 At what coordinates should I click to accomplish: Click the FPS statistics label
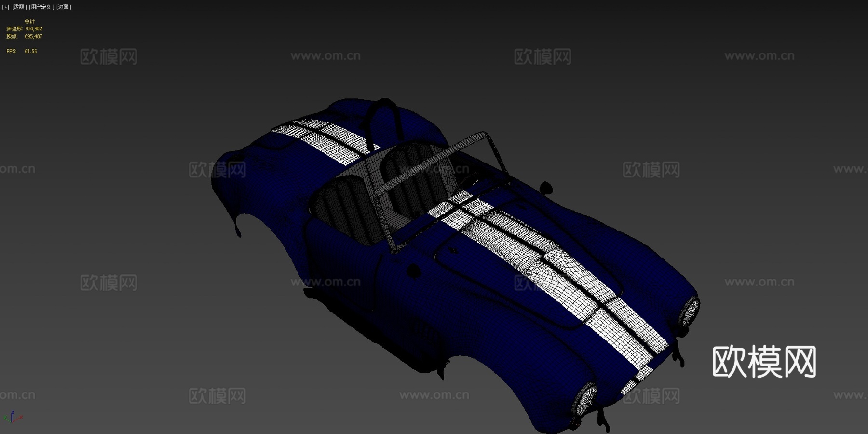(x=11, y=51)
